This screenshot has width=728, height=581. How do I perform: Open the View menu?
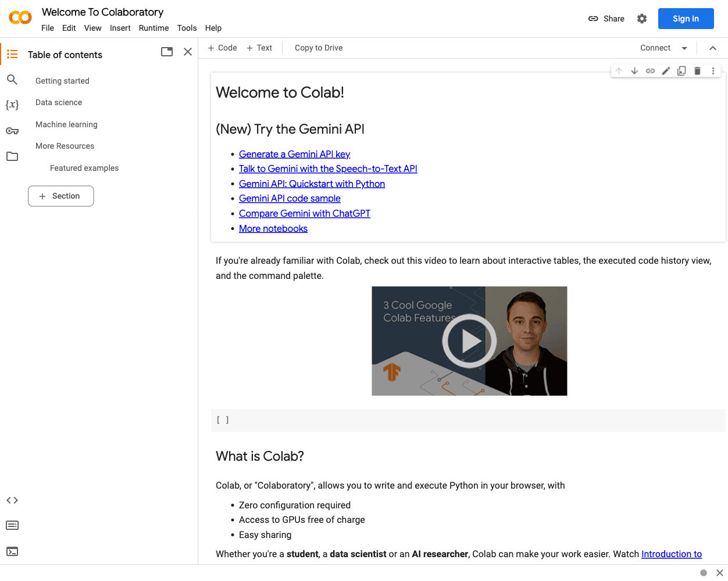tap(93, 28)
